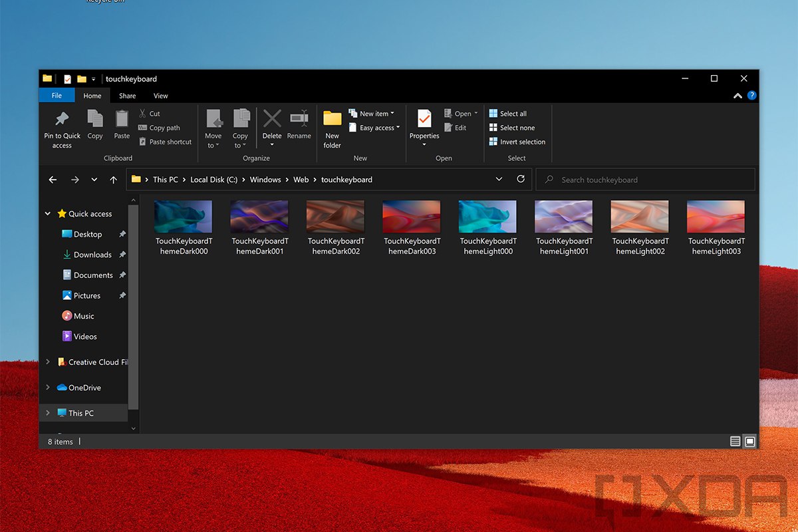Open the address bar history dropdown

tap(499, 180)
